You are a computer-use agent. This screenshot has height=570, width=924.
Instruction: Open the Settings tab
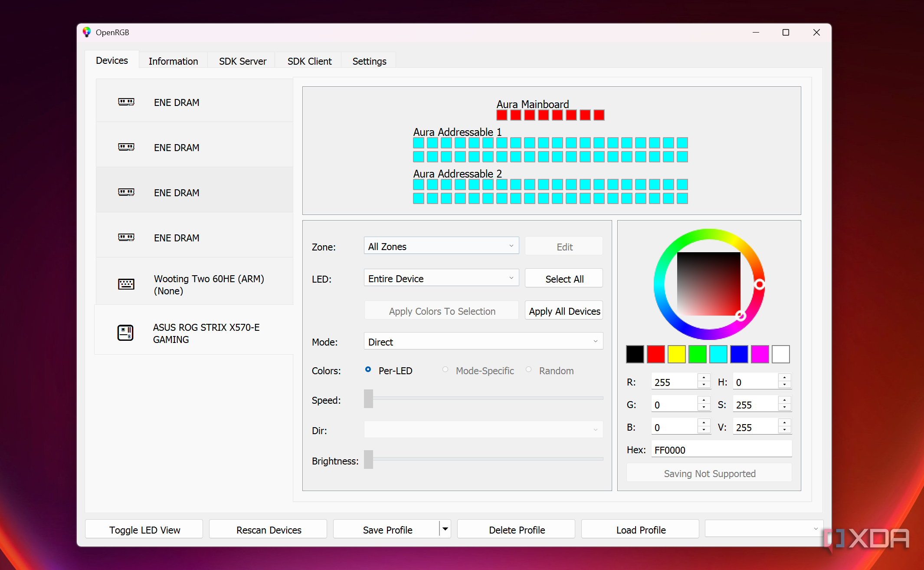(x=369, y=61)
